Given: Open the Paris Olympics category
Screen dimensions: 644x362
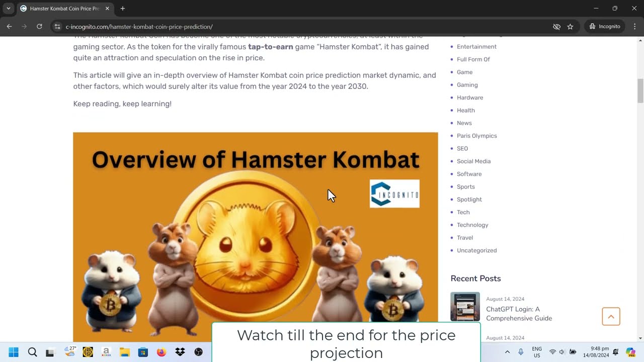Looking at the screenshot, I should [476, 136].
